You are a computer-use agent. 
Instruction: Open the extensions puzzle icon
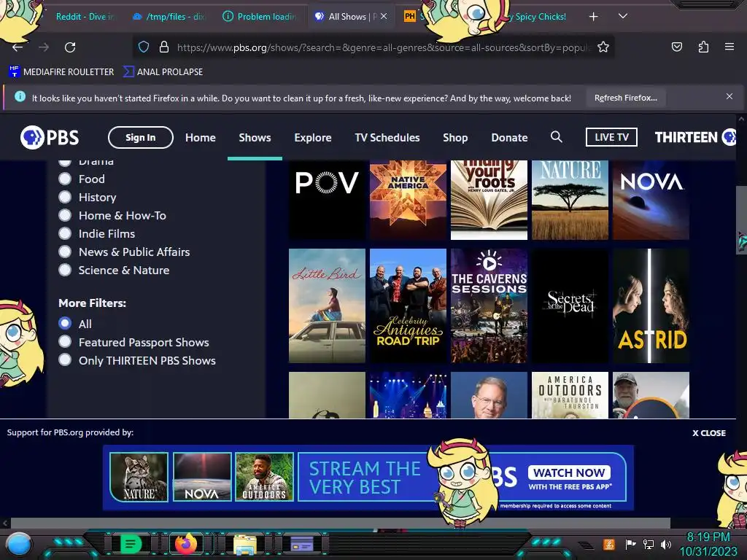click(703, 47)
